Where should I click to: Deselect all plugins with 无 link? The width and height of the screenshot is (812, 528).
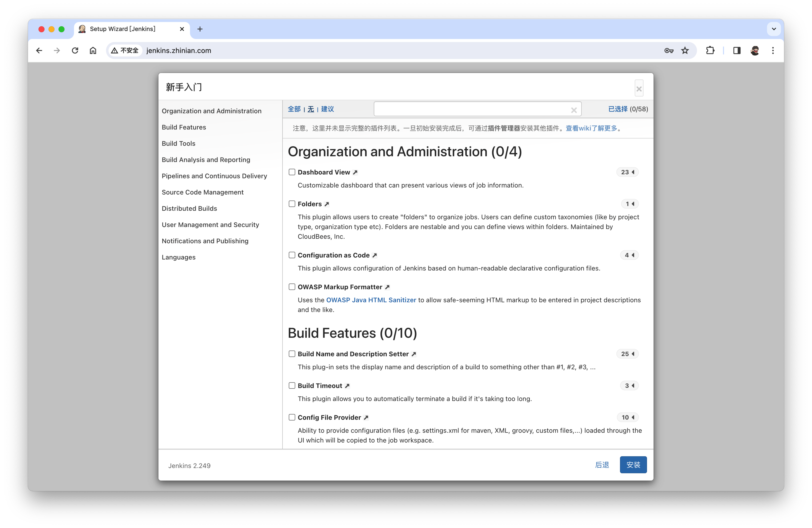coord(311,109)
